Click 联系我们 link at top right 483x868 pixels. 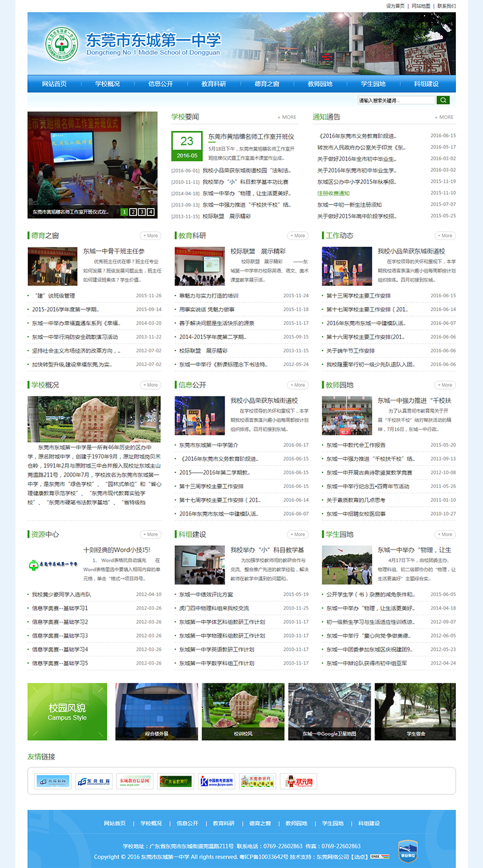pos(447,6)
